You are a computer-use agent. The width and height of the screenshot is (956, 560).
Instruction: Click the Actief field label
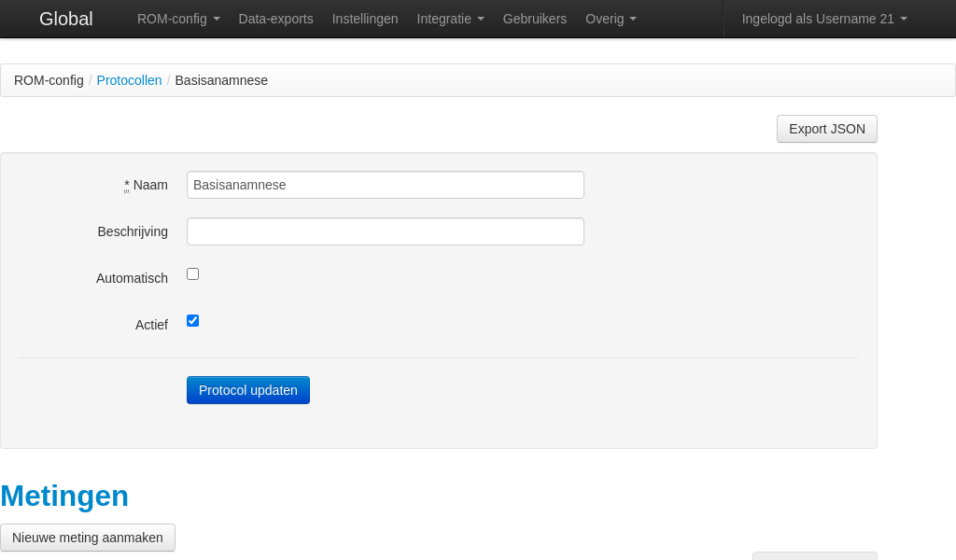(151, 325)
